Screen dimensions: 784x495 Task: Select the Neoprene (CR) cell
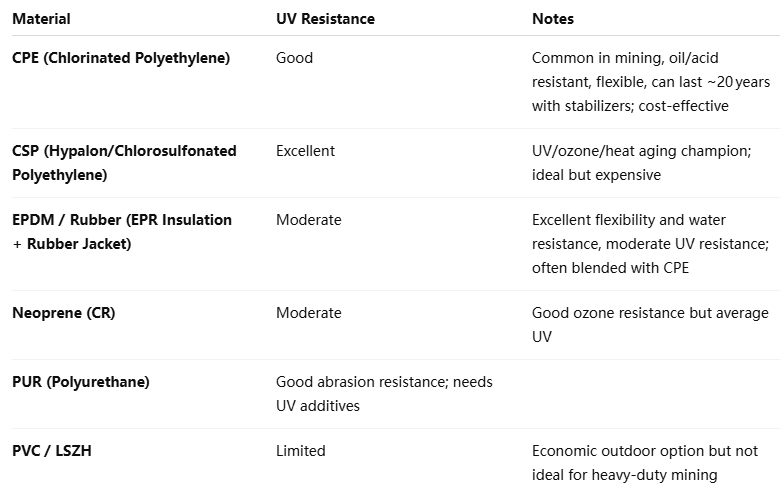pos(63,313)
